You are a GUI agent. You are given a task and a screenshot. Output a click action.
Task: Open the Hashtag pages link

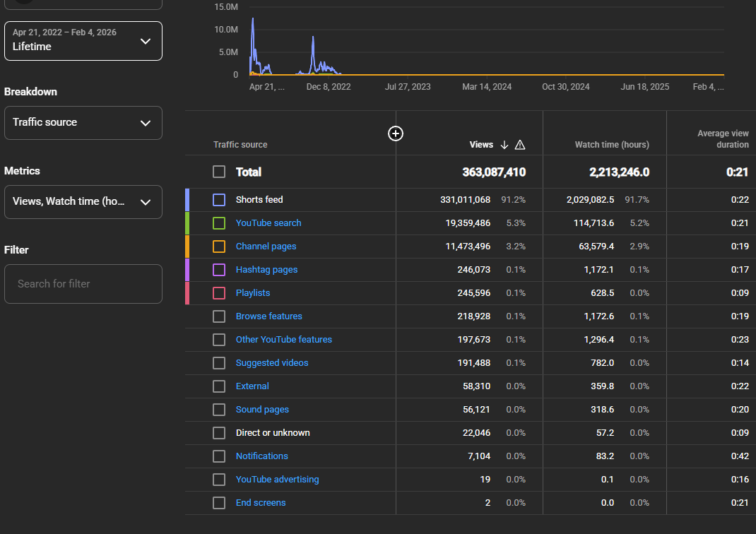(266, 270)
